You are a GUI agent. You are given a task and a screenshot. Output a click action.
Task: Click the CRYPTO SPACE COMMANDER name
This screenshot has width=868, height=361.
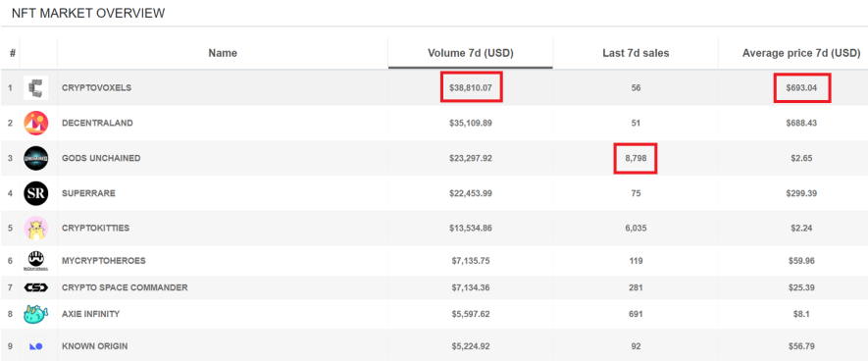[125, 287]
